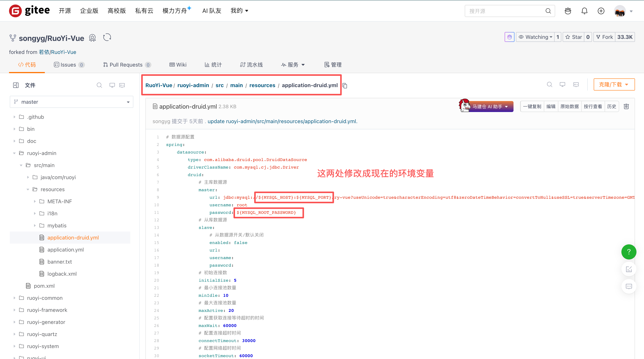Screen dimensions: 644x359
Task: Open the 流水线 tab
Action: click(x=251, y=65)
